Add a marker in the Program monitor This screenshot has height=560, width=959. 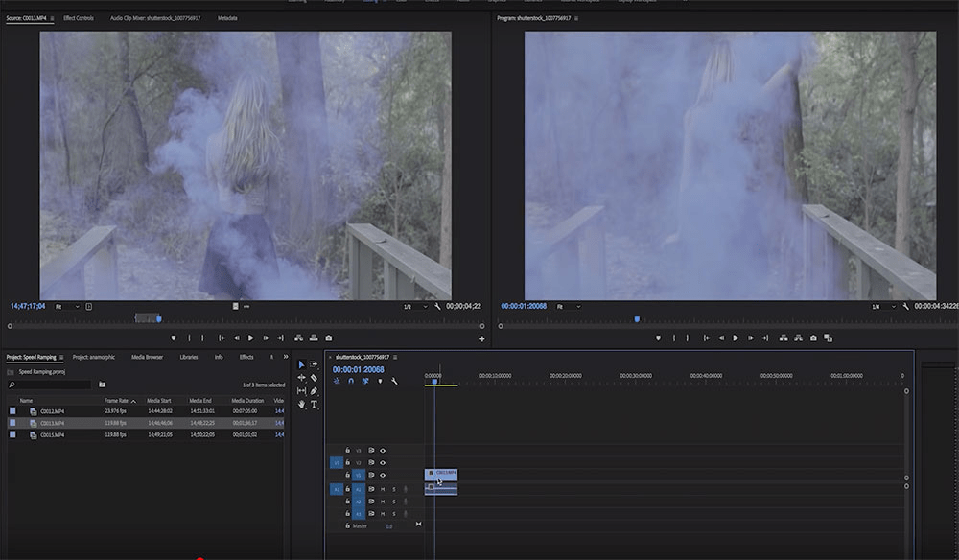coord(659,338)
